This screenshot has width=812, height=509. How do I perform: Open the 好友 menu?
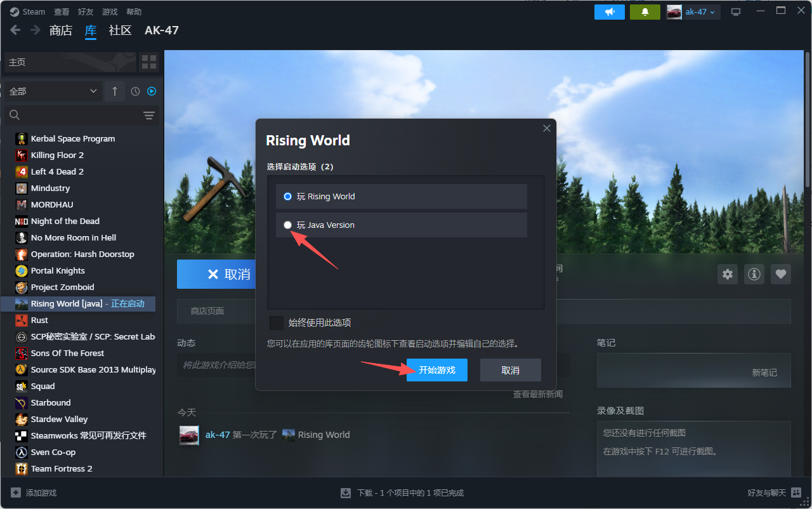(86, 11)
